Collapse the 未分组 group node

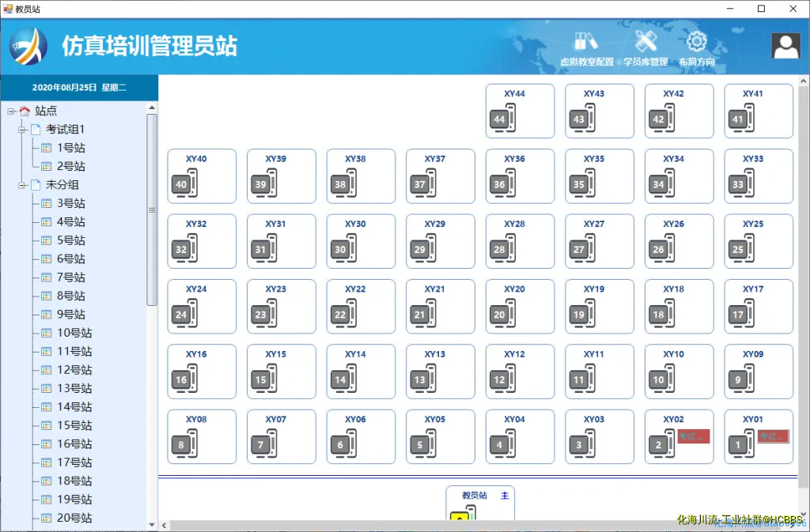[x=22, y=185]
